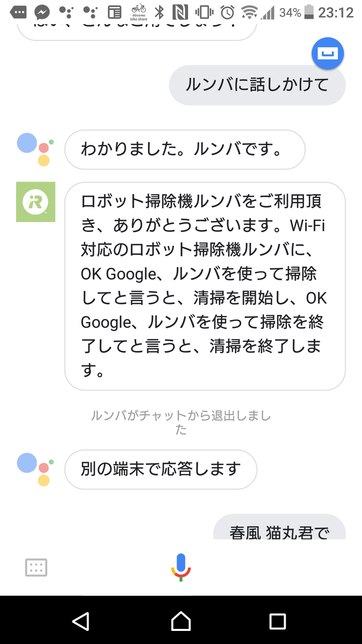
Task: Tap the ルンバがチャットから退出しました notice
Action: (181, 422)
